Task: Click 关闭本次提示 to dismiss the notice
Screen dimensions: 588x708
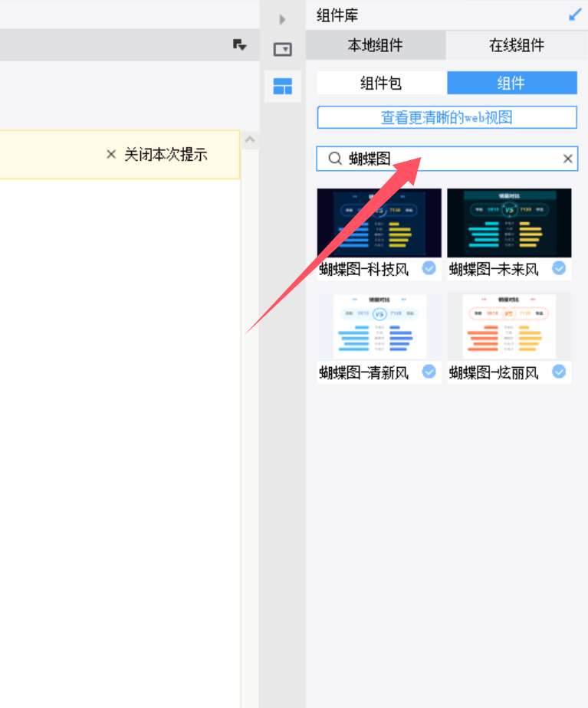Action: (166, 155)
